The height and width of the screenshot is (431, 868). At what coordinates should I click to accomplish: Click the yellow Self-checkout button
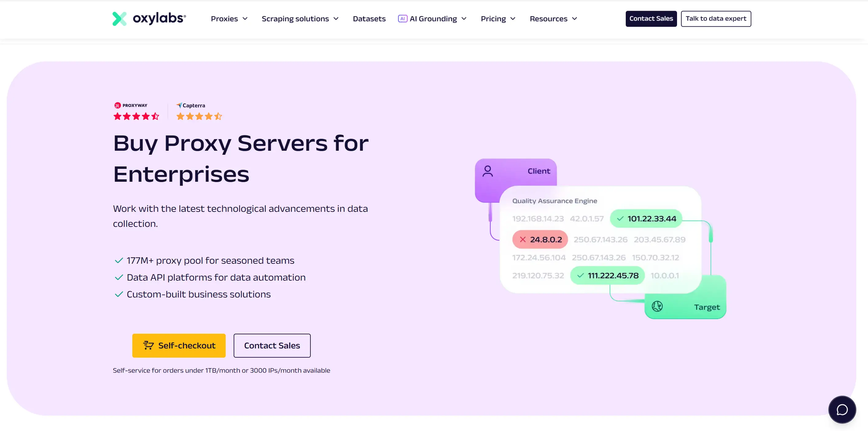[179, 345]
